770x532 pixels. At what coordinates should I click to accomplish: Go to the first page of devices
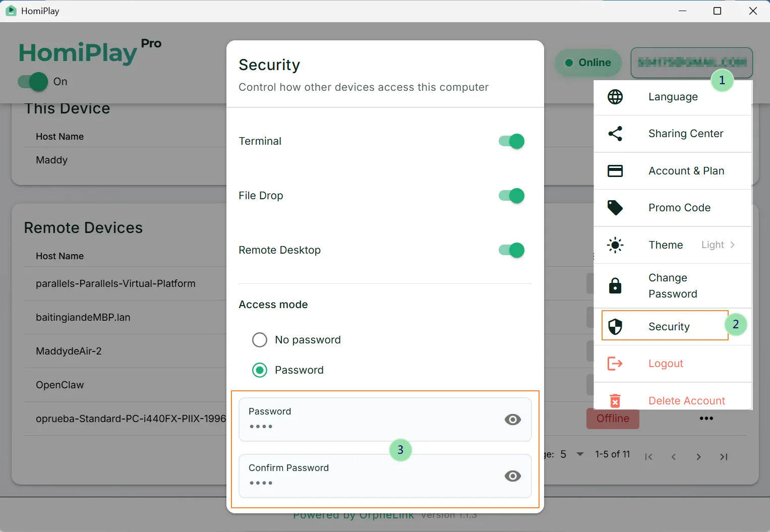649,457
